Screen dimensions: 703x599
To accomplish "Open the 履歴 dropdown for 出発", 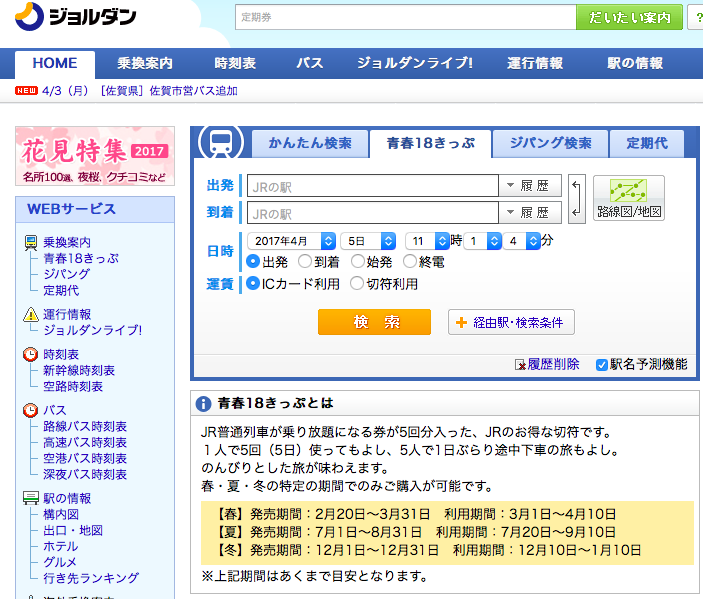I will click(530, 186).
